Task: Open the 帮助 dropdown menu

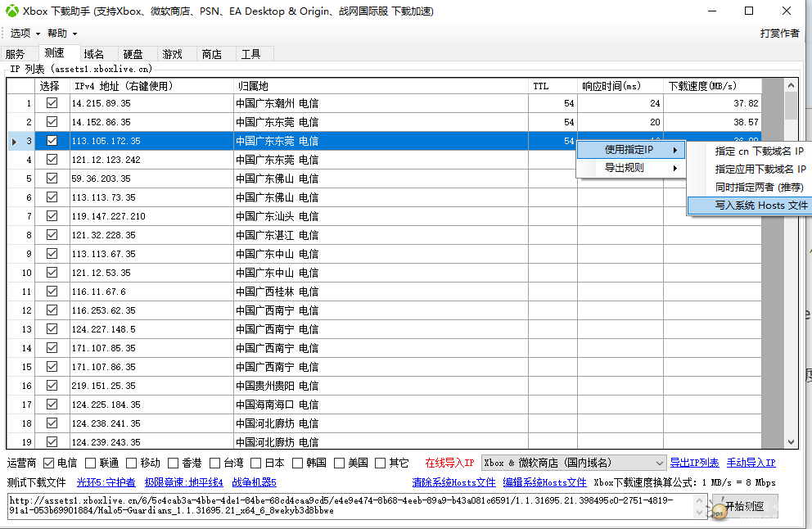Action: point(62,34)
